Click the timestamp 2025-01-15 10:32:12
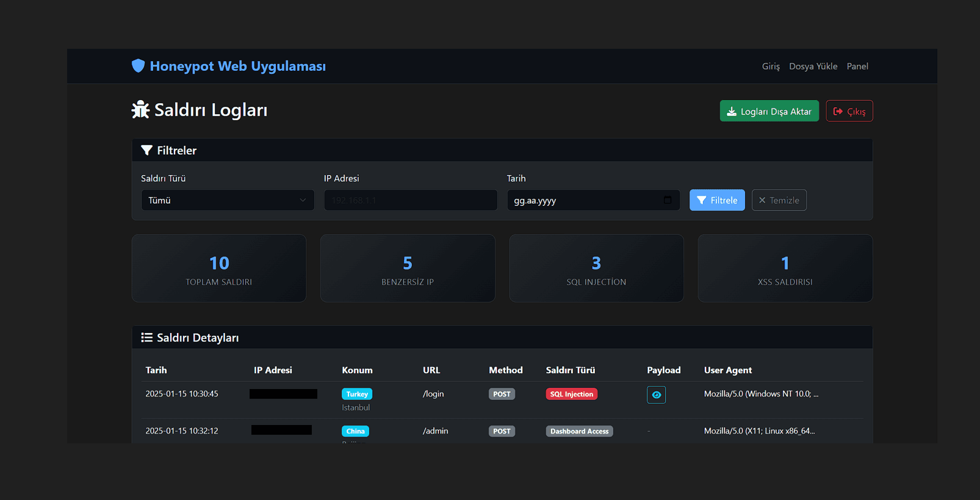The image size is (980, 500). tap(182, 431)
